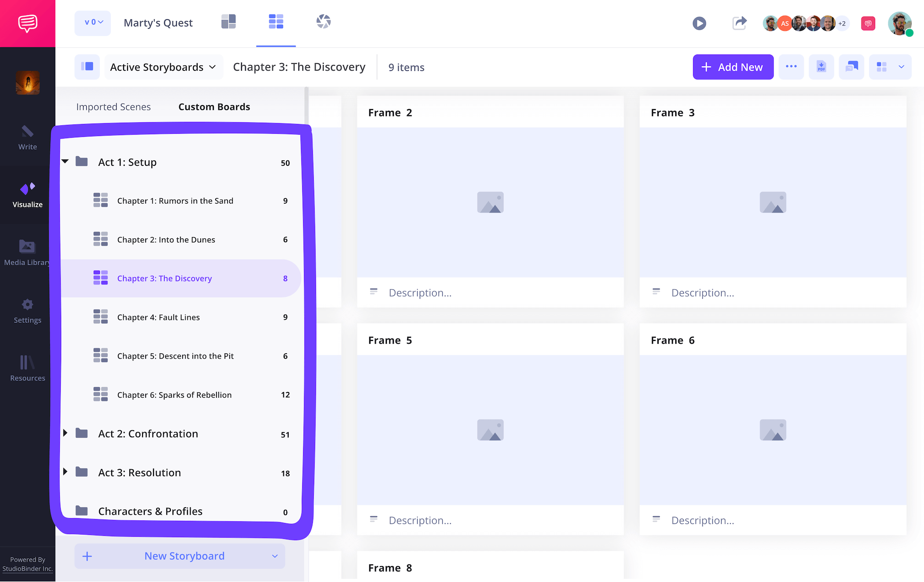Open the shot list camera aperture view
The height and width of the screenshot is (582, 924).
pyautogui.click(x=323, y=21)
